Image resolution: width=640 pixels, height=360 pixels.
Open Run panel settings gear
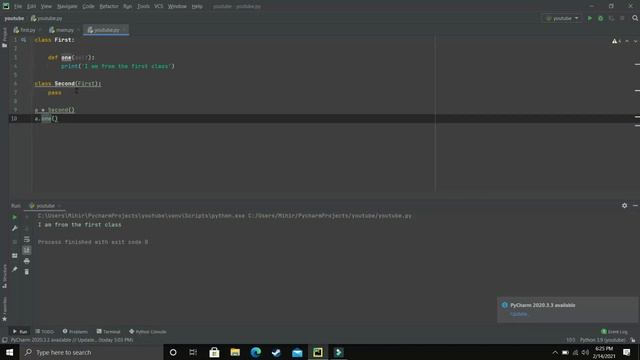point(624,206)
